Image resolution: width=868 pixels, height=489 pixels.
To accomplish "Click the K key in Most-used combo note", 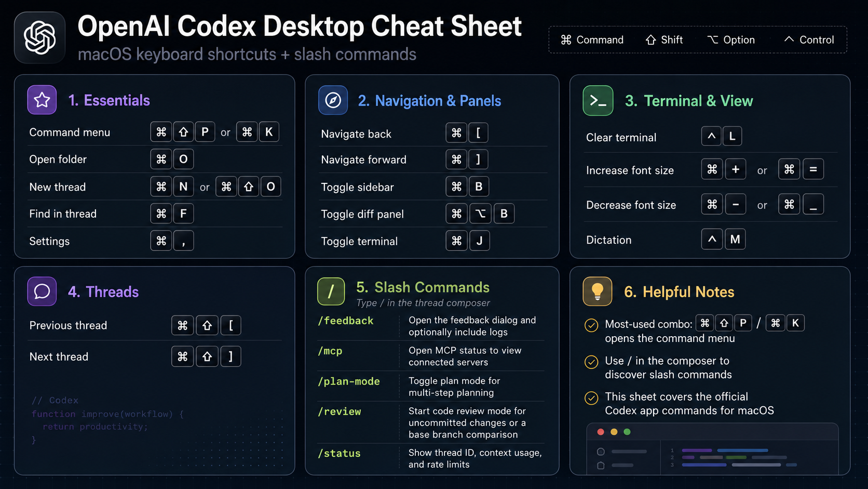I will [795, 323].
